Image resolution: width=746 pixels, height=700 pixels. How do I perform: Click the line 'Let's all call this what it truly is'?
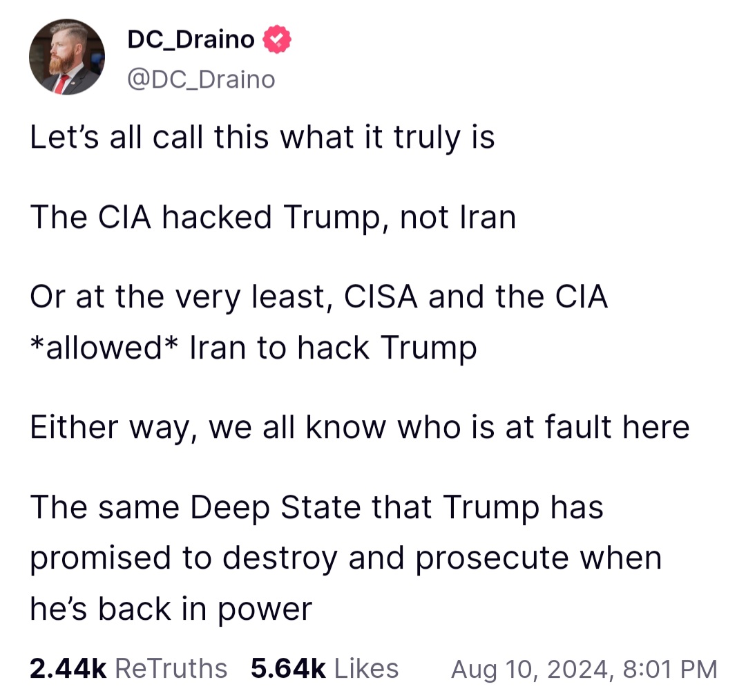tap(262, 138)
